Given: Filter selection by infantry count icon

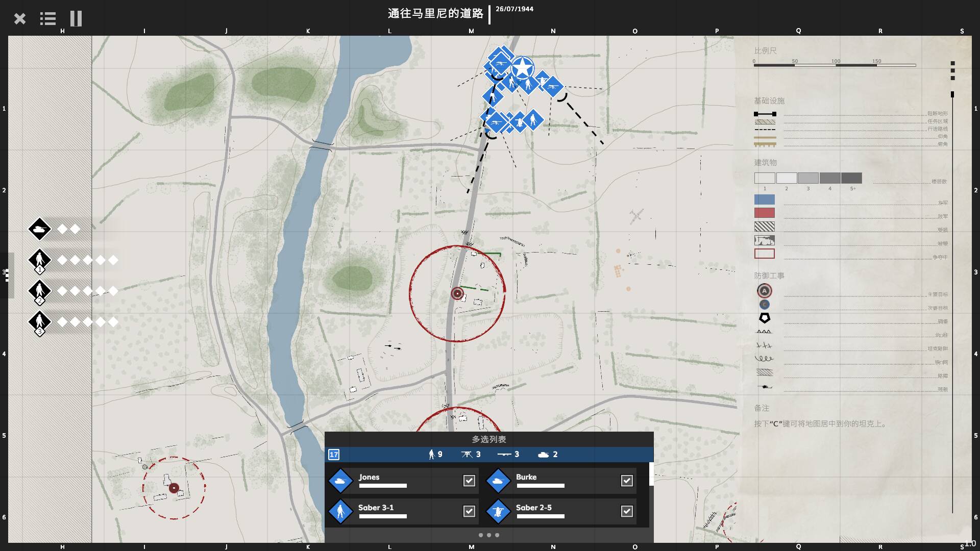Looking at the screenshot, I should coord(432,454).
